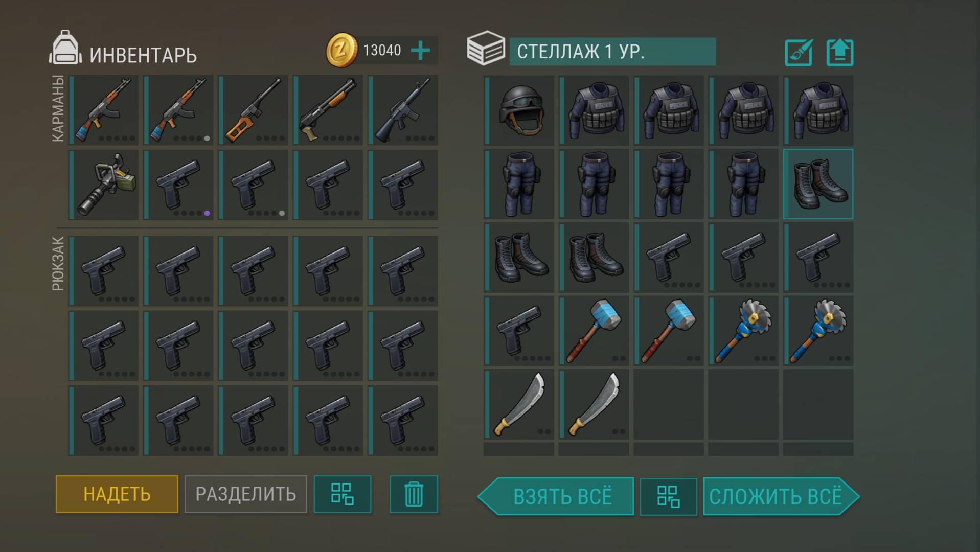Image resolution: width=980 pixels, height=552 pixels.
Task: Select the police helmet on shelf
Action: point(519,110)
